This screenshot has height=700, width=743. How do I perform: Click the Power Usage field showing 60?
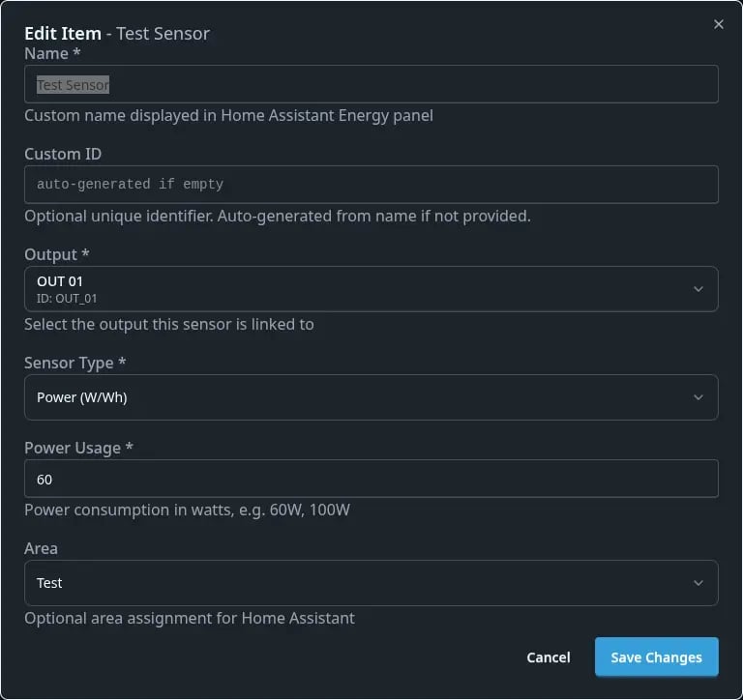(x=371, y=479)
